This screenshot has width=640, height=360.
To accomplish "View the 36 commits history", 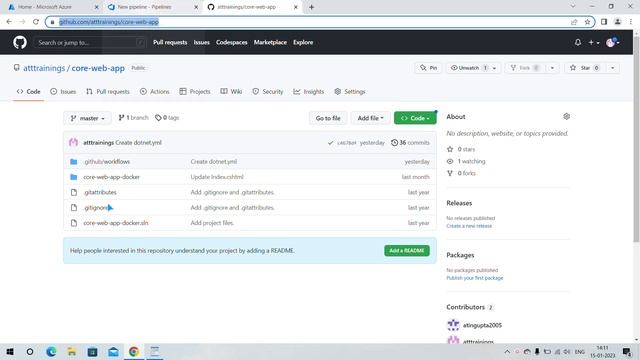I will pyautogui.click(x=410, y=142).
